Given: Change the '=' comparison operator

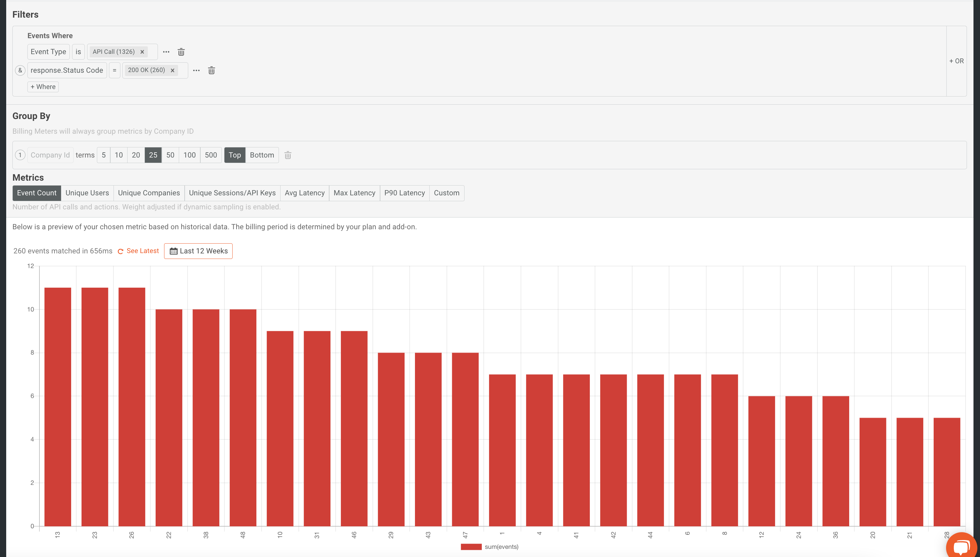Looking at the screenshot, I should click(115, 70).
